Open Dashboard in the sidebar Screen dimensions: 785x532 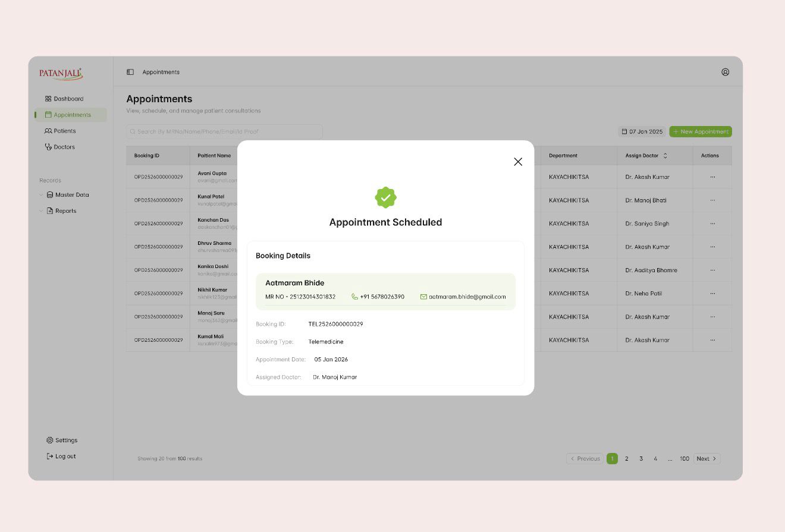64,99
